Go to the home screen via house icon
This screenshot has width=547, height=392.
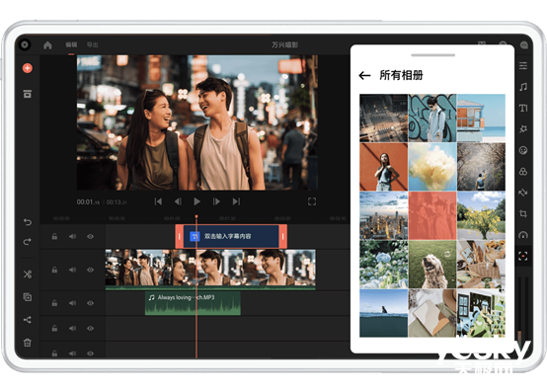(47, 45)
